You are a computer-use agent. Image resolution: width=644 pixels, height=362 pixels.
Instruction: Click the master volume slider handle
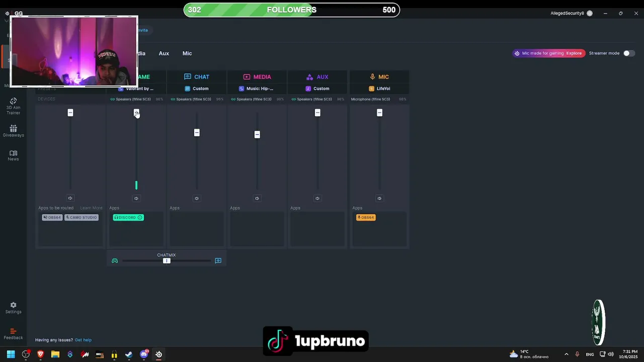70,113
